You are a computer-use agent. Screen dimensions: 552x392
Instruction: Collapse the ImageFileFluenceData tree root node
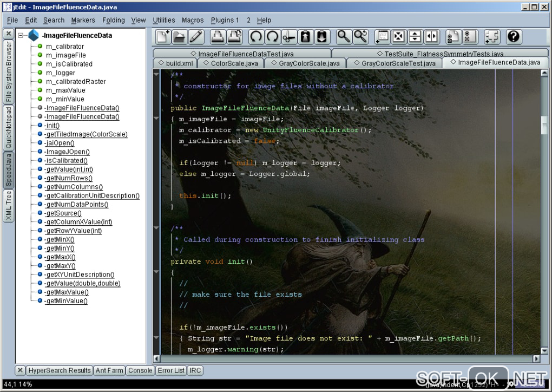coord(21,36)
